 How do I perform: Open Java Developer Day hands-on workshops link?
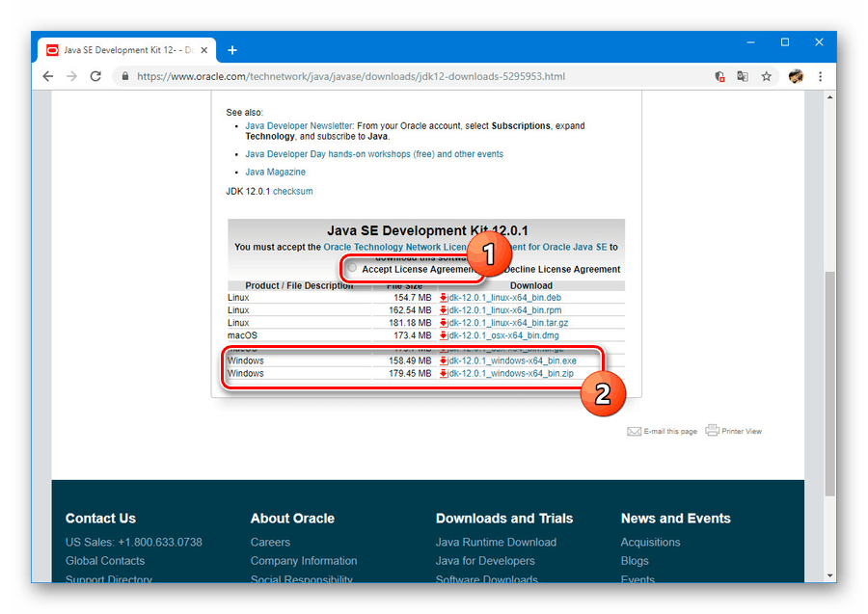click(x=374, y=154)
